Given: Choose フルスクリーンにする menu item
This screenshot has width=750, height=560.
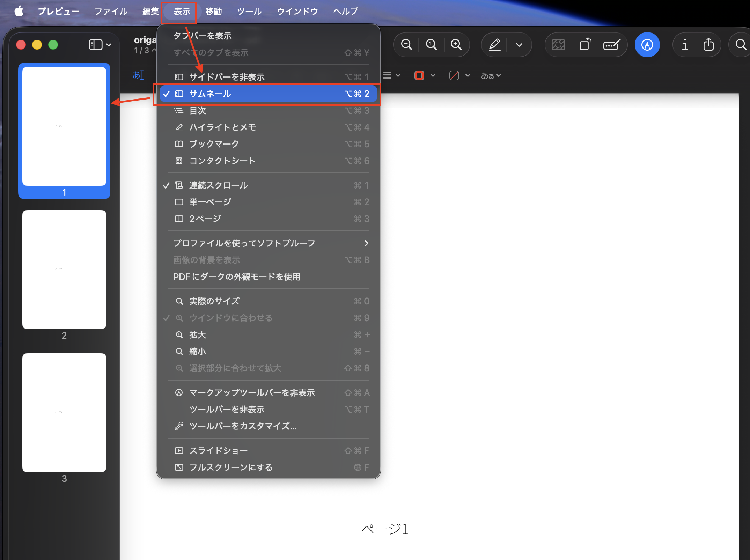Looking at the screenshot, I should pyautogui.click(x=268, y=467).
